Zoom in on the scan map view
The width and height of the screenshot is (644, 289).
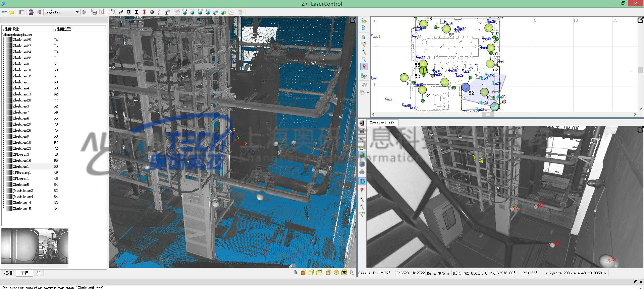coord(364,52)
